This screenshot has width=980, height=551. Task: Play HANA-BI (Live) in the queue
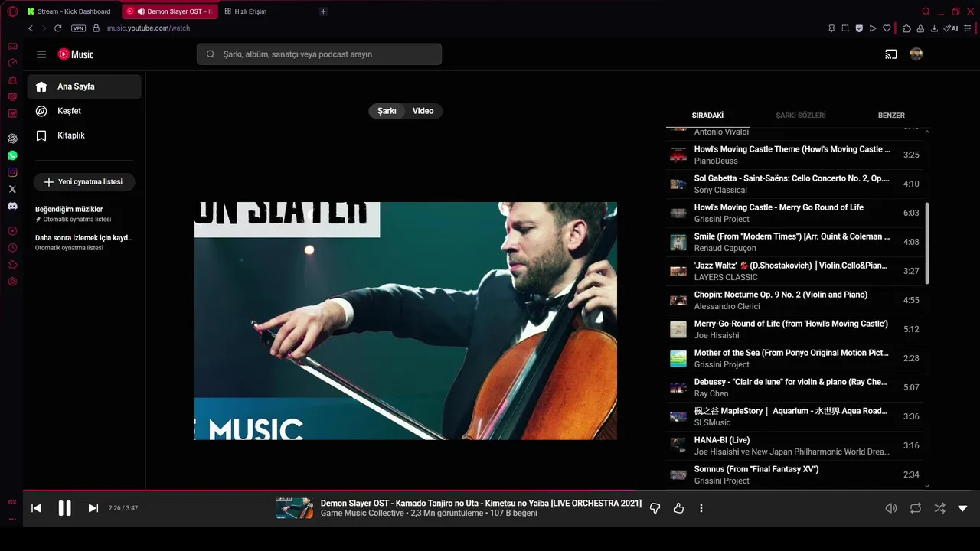point(795,446)
